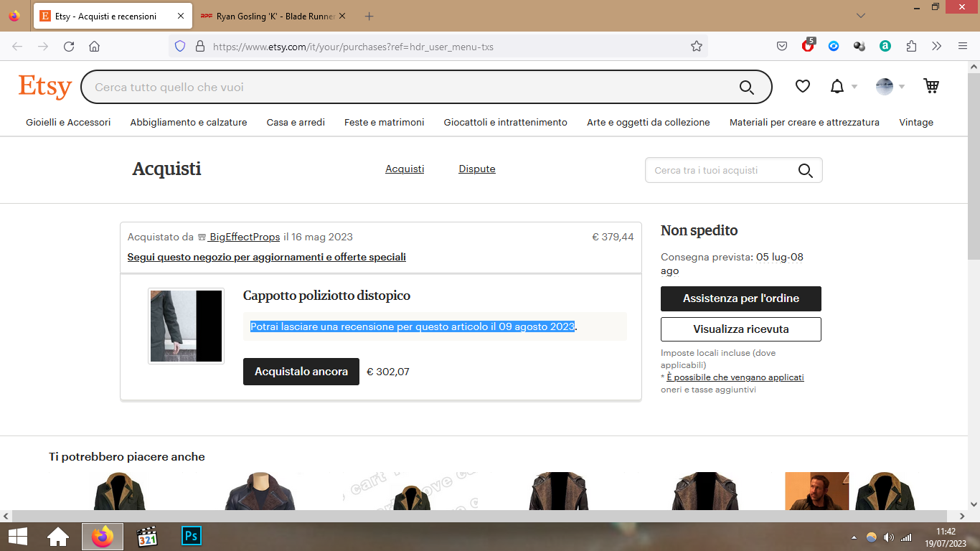Image resolution: width=980 pixels, height=551 pixels.
Task: Click the order total € 379,44
Action: (613, 237)
